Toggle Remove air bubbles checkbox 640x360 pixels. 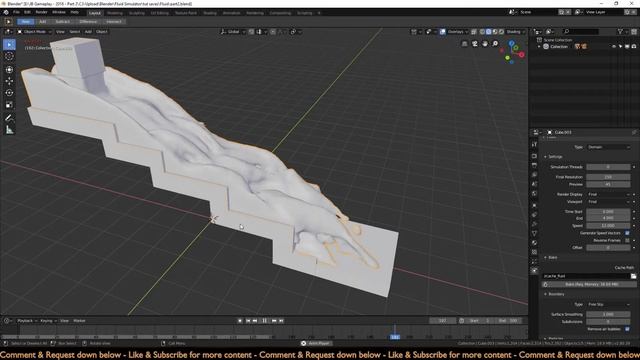click(x=627, y=329)
